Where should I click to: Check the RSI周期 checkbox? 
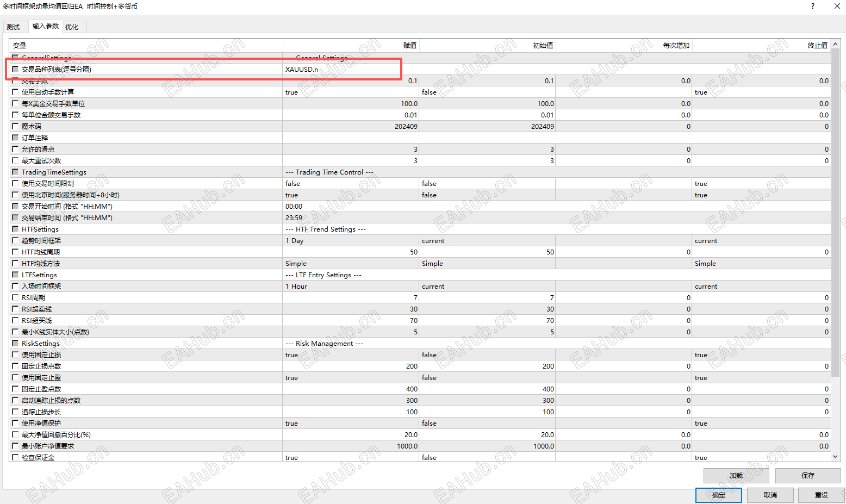point(15,297)
